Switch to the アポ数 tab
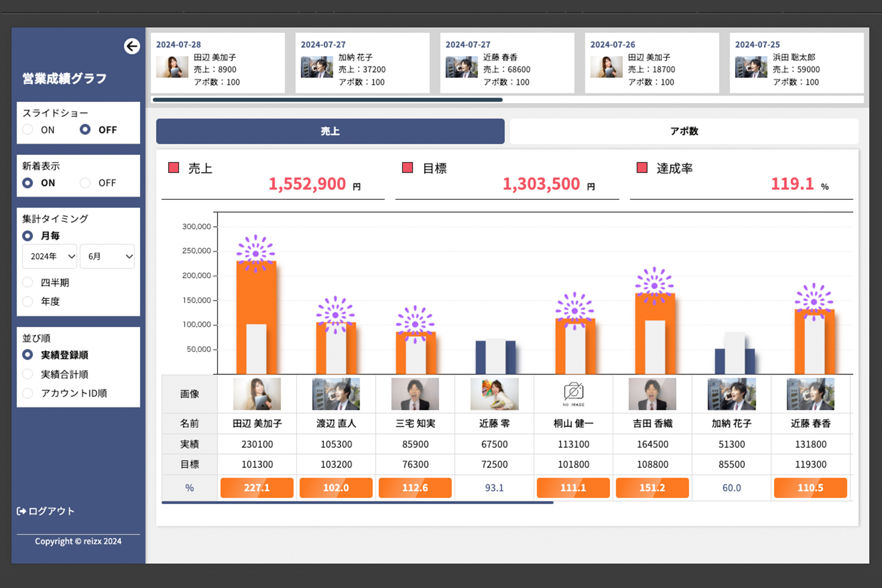The height and width of the screenshot is (588, 882). [x=684, y=131]
